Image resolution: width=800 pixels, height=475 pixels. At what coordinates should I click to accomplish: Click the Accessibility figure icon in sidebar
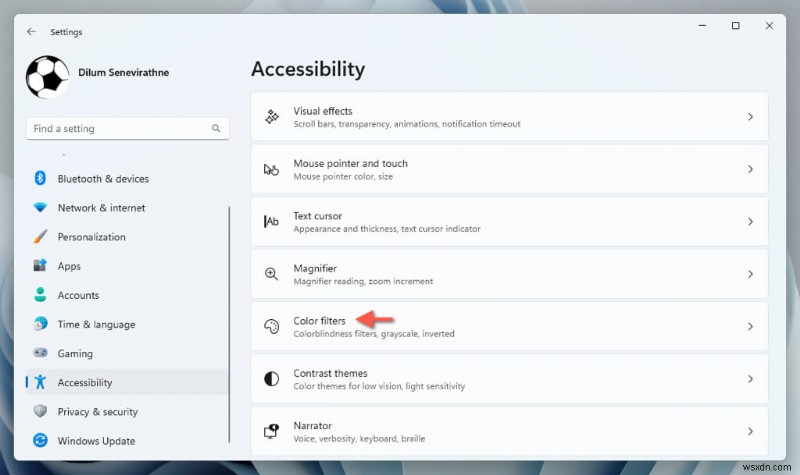(x=40, y=382)
